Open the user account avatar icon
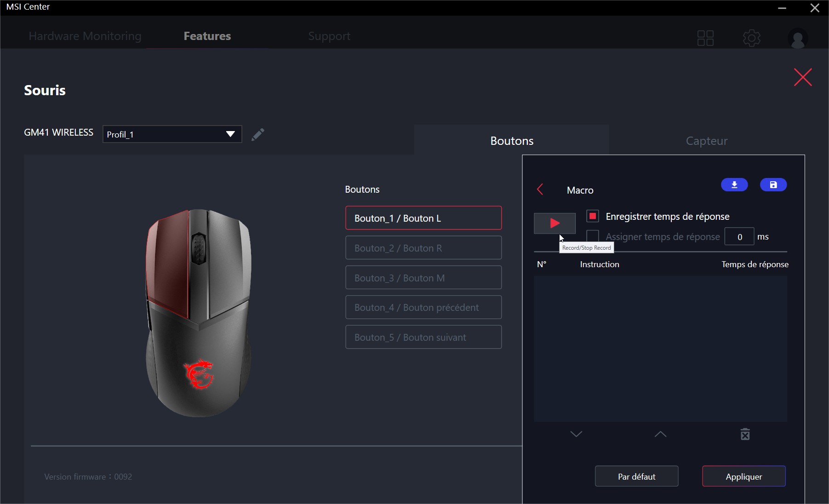 coord(798,38)
